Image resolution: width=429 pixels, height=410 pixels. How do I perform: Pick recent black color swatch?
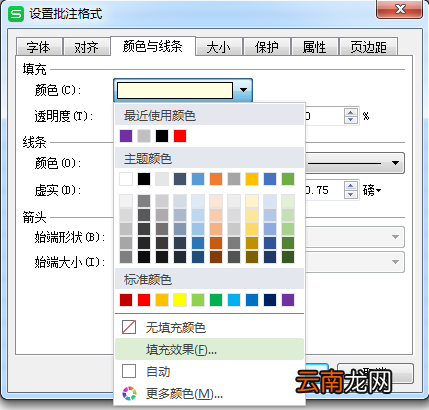tap(162, 136)
